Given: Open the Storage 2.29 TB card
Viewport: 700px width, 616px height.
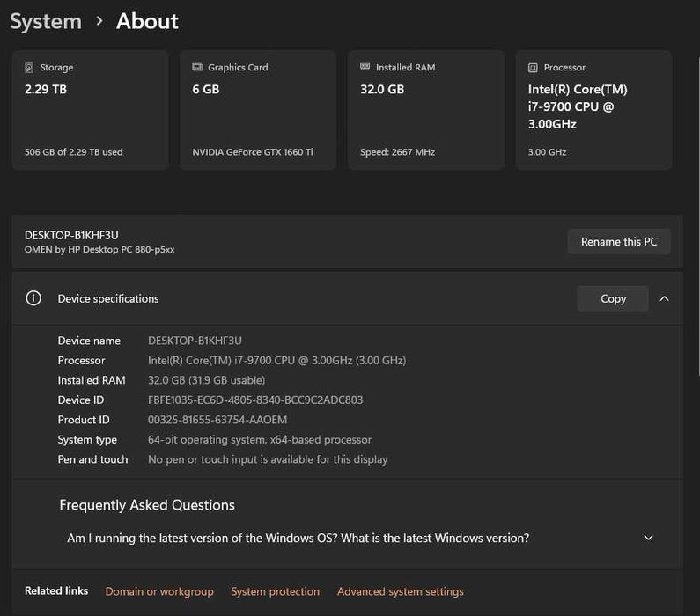Looking at the screenshot, I should pos(90,110).
